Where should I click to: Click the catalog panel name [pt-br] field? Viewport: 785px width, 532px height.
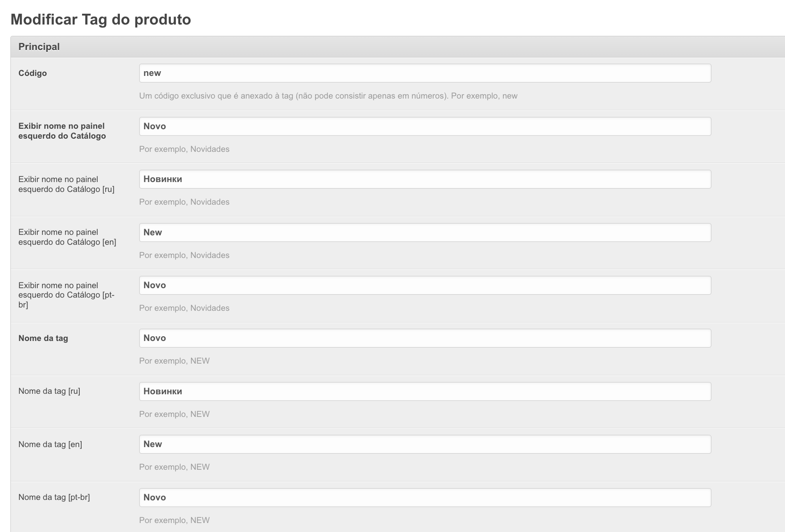[425, 285]
